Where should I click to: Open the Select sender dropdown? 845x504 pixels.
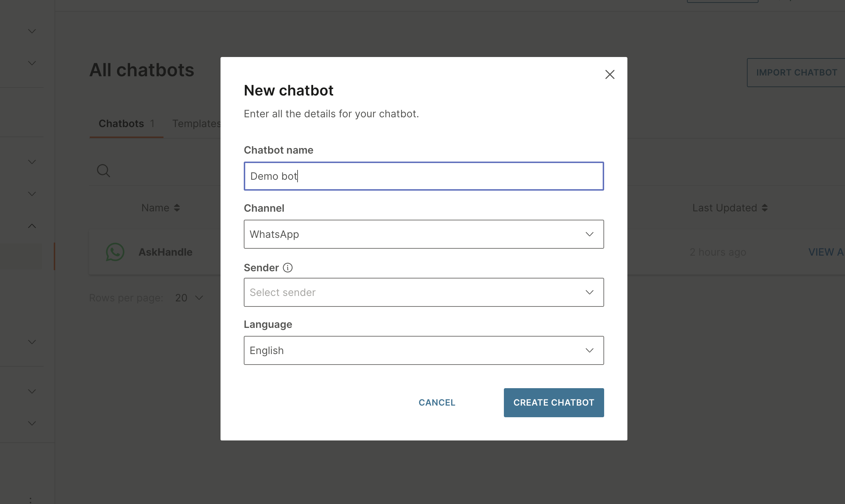(x=424, y=292)
